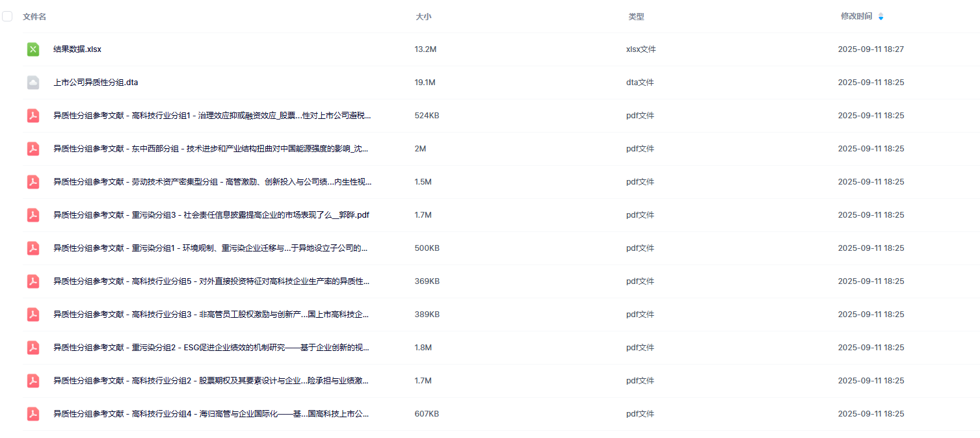Open 高科技行业分组3 - 非高管员工股权激励 file name
980x438 pixels.
pos(211,315)
